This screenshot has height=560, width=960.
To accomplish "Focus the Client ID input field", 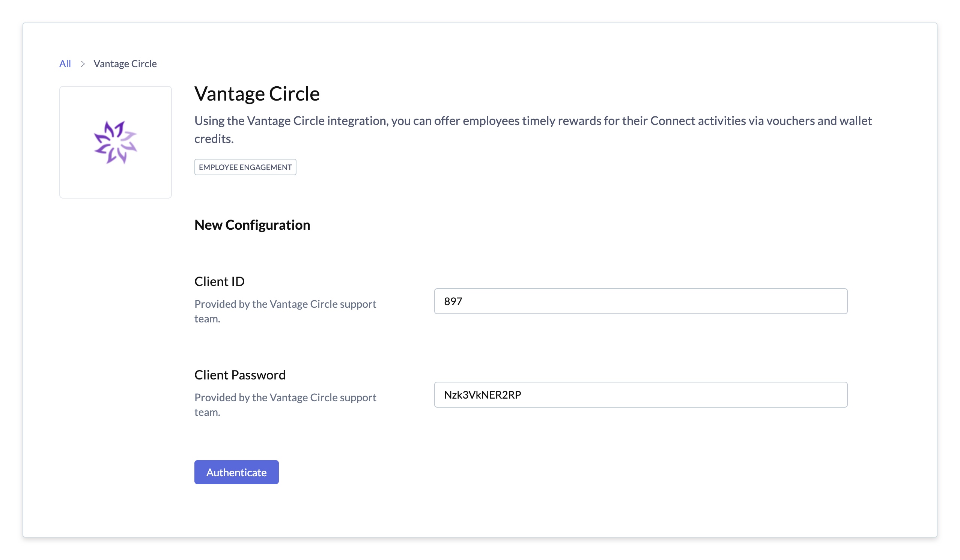I will [640, 301].
